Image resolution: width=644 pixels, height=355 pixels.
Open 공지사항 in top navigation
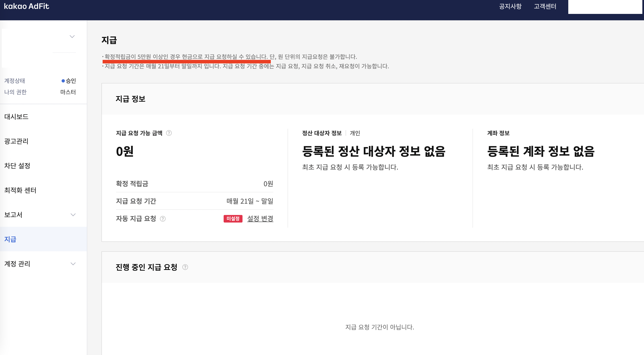click(x=510, y=6)
